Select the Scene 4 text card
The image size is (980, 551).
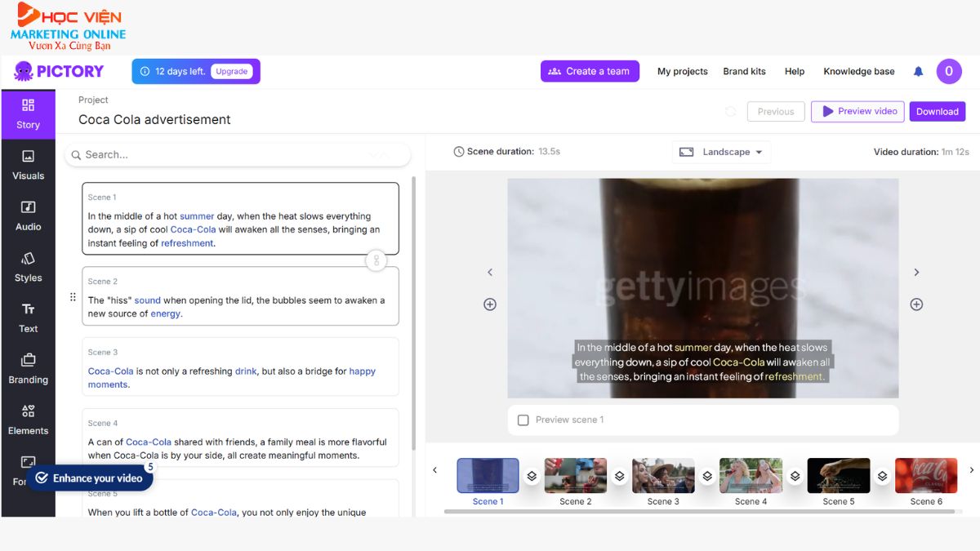click(240, 438)
